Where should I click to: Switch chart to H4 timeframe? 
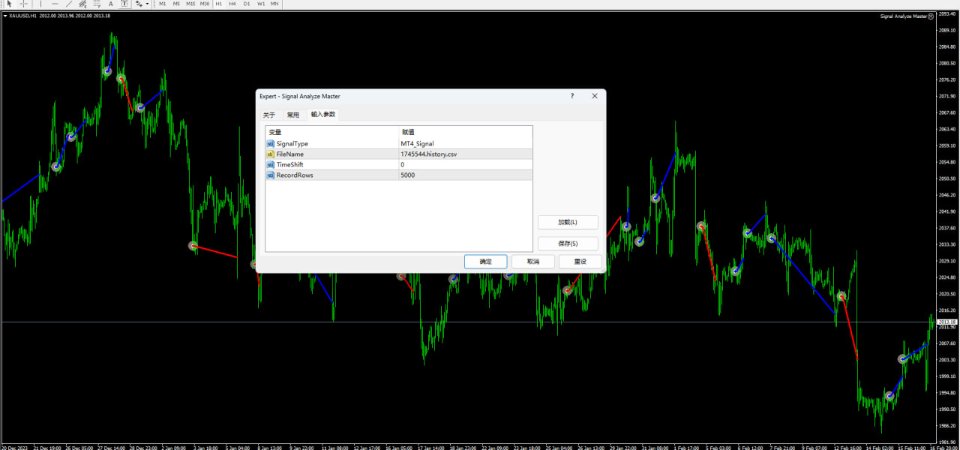(x=233, y=4)
